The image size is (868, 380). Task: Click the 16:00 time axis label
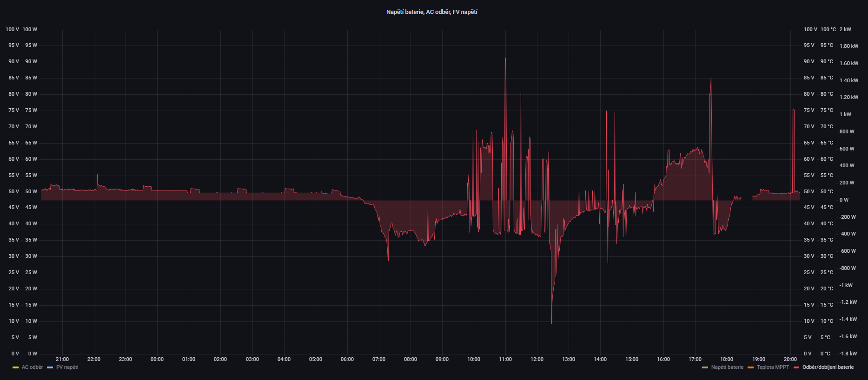tap(663, 359)
